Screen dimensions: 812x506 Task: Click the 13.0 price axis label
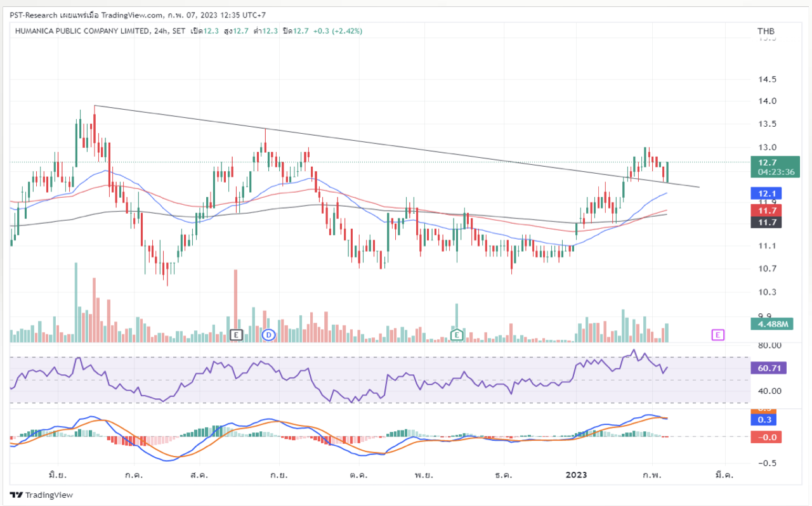[x=768, y=147]
